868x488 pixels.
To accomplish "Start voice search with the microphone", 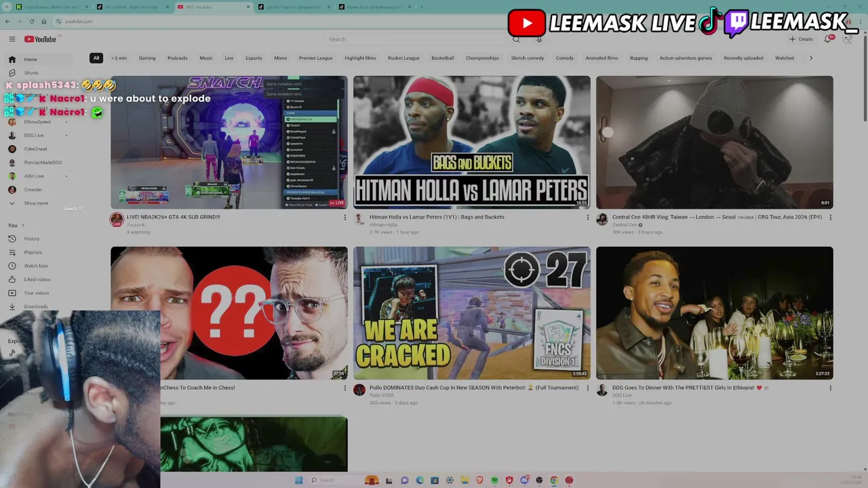I will (539, 39).
